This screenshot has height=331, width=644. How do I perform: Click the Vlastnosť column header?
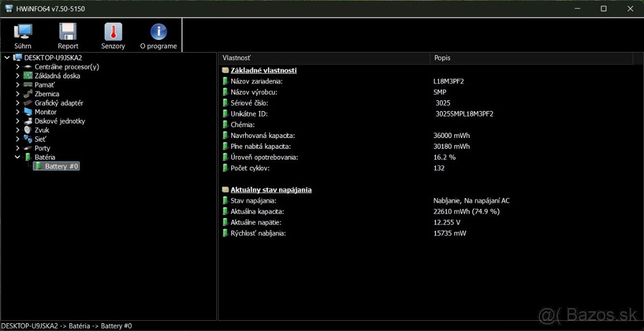236,58
